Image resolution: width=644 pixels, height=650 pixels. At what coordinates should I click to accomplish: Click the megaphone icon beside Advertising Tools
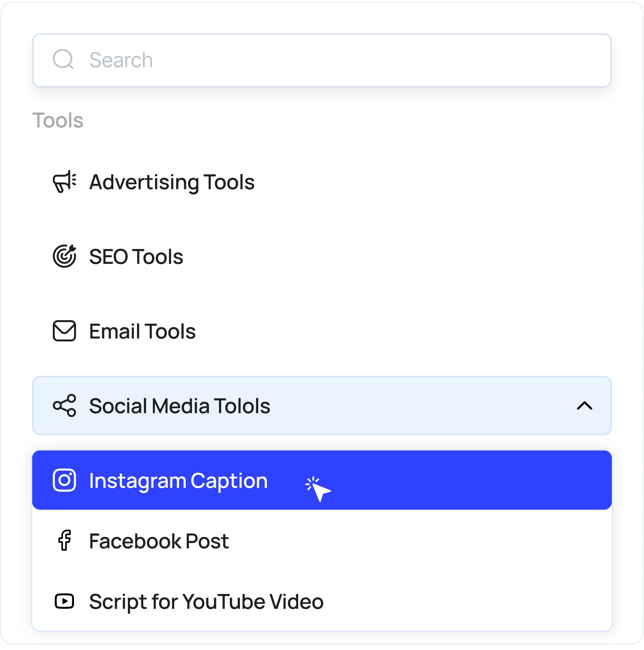[x=65, y=182]
